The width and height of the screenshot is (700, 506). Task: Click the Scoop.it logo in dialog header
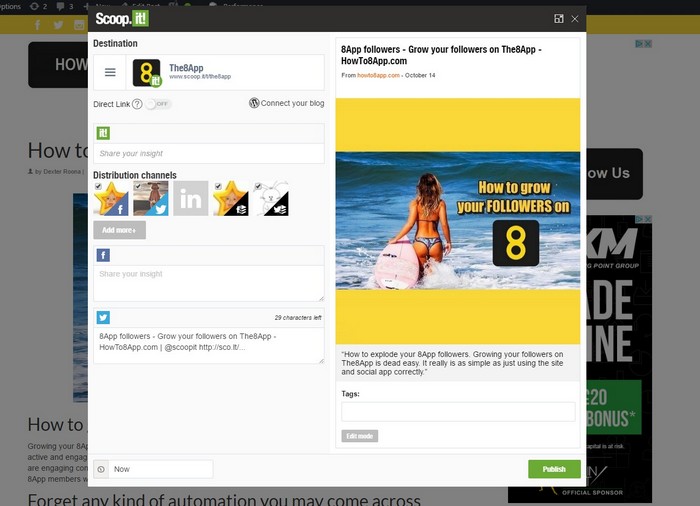tap(122, 19)
